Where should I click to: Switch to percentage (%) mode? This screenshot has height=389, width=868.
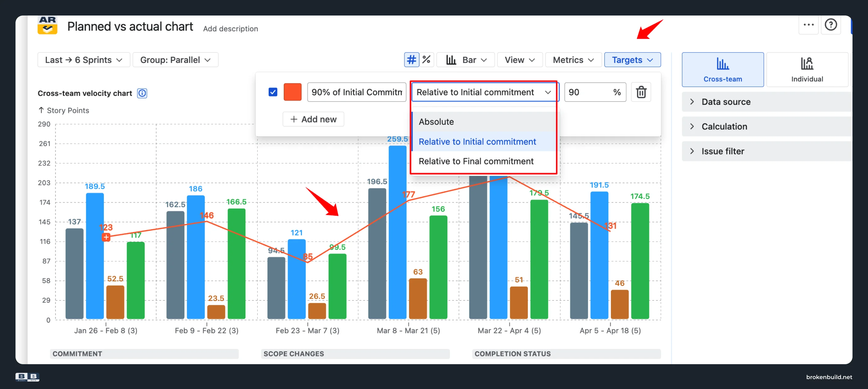tap(427, 60)
